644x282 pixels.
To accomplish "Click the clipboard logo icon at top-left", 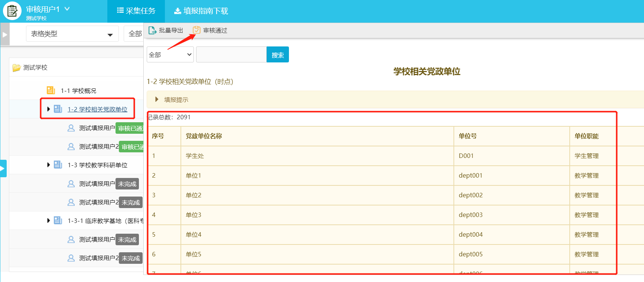I will click(12, 11).
